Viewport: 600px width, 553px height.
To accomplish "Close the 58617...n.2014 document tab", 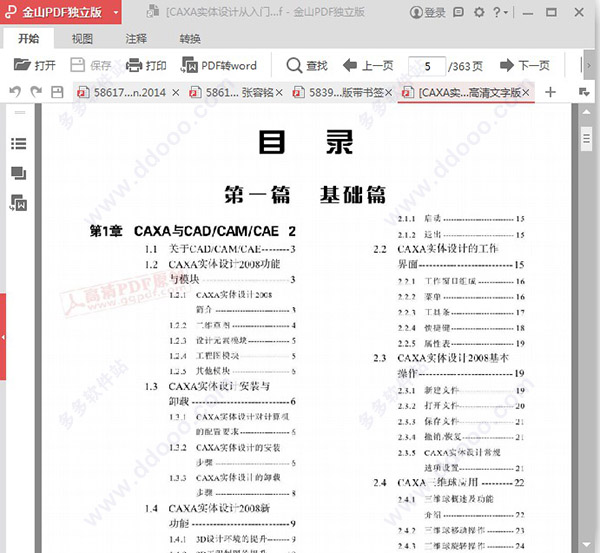I will (x=175, y=93).
